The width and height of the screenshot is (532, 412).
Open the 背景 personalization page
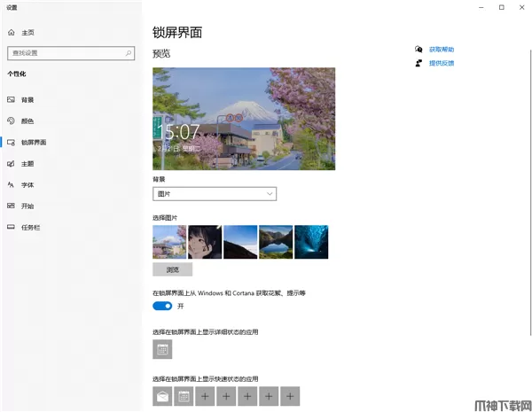(x=27, y=99)
